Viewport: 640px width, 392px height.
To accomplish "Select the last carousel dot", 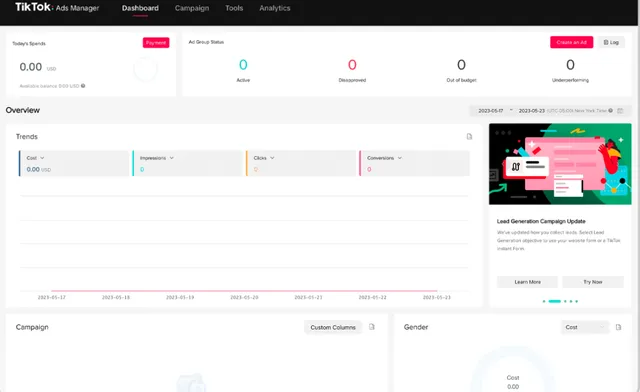I will point(576,301).
